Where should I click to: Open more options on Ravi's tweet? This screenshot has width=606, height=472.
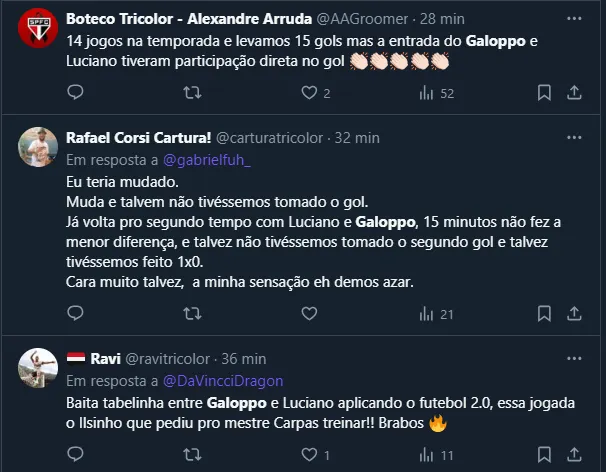(575, 358)
